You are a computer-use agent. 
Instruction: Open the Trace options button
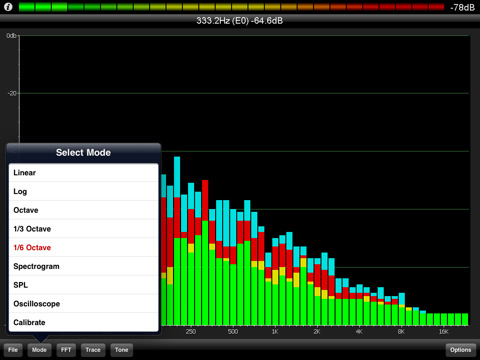(93, 350)
